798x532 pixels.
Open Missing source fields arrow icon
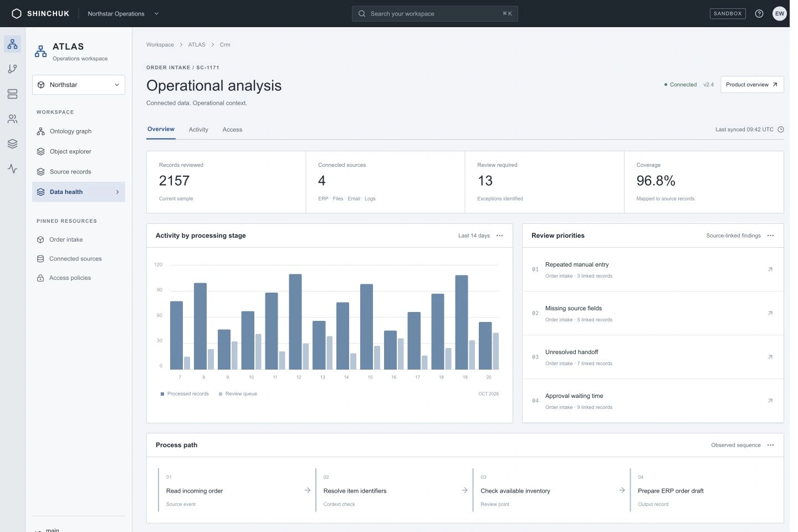coord(770,313)
